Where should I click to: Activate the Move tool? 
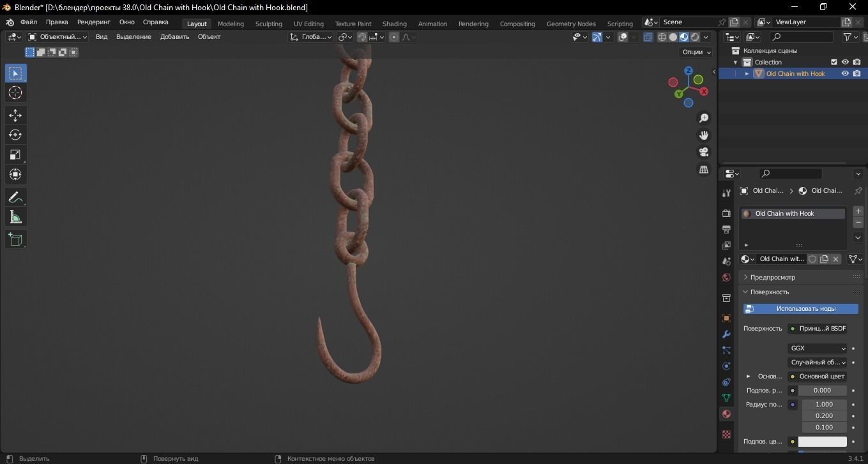pos(15,115)
